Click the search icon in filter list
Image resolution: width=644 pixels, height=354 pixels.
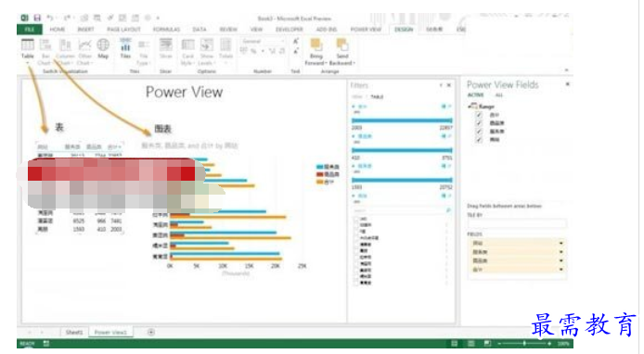(x=448, y=210)
